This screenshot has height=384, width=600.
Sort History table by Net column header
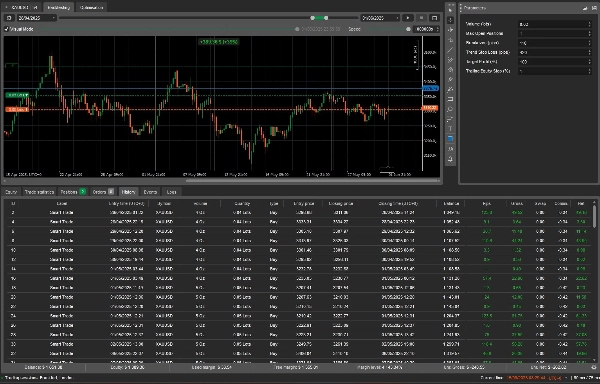pyautogui.click(x=581, y=203)
